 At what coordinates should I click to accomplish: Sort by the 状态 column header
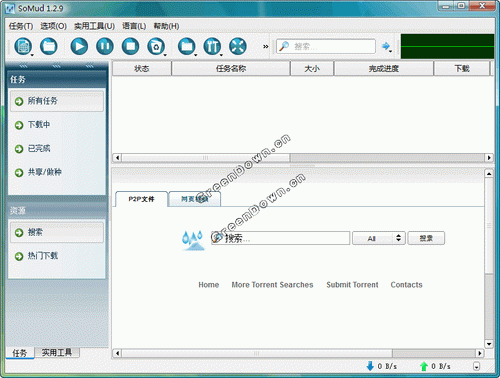click(x=142, y=69)
